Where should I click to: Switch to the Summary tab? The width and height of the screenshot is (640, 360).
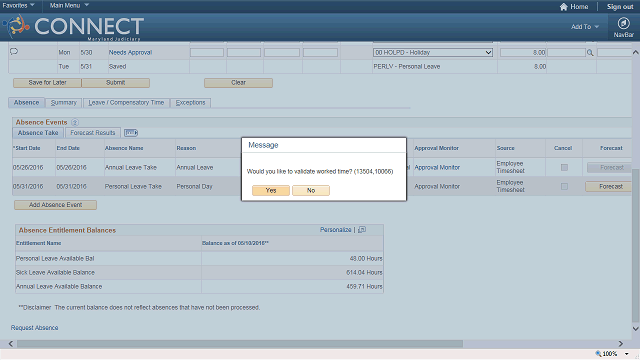pyautogui.click(x=64, y=102)
